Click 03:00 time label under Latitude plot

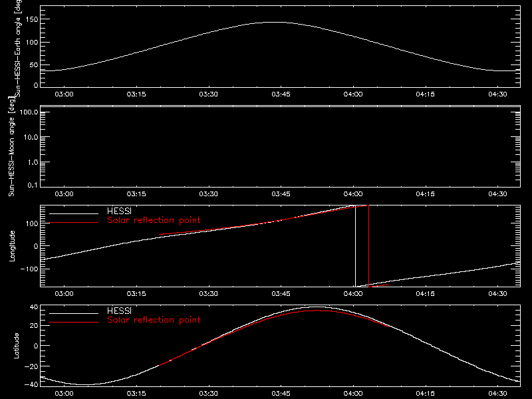64,394
